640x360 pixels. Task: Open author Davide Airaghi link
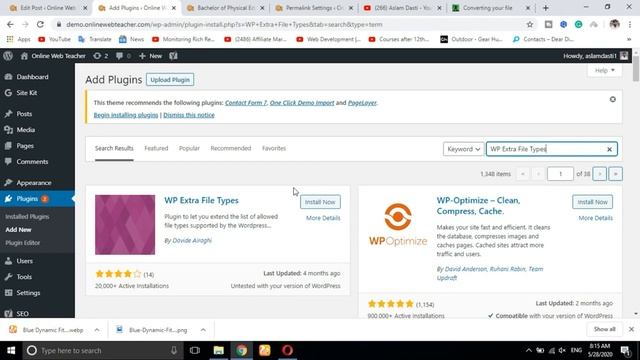pyautogui.click(x=192, y=240)
